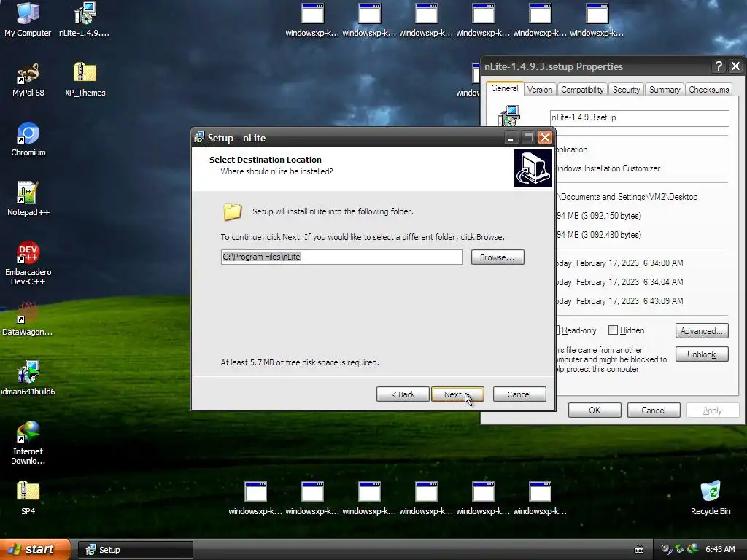This screenshot has height=560, width=747.
Task: Open Notepad++ desktop shortcut
Action: coord(28,199)
